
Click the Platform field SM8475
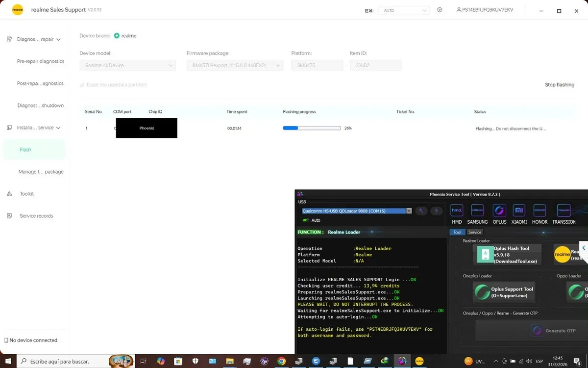coord(317,65)
